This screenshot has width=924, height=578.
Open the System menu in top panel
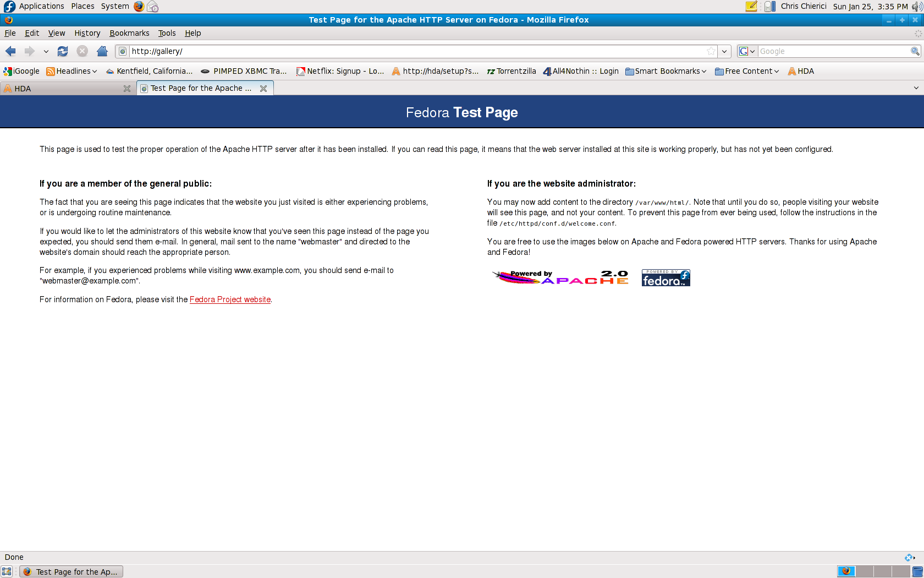click(115, 6)
